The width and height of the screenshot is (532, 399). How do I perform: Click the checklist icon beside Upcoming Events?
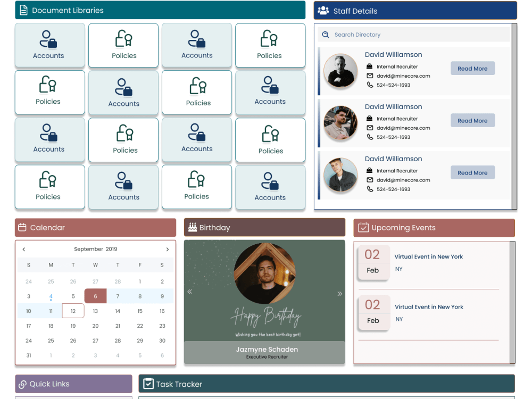click(363, 227)
